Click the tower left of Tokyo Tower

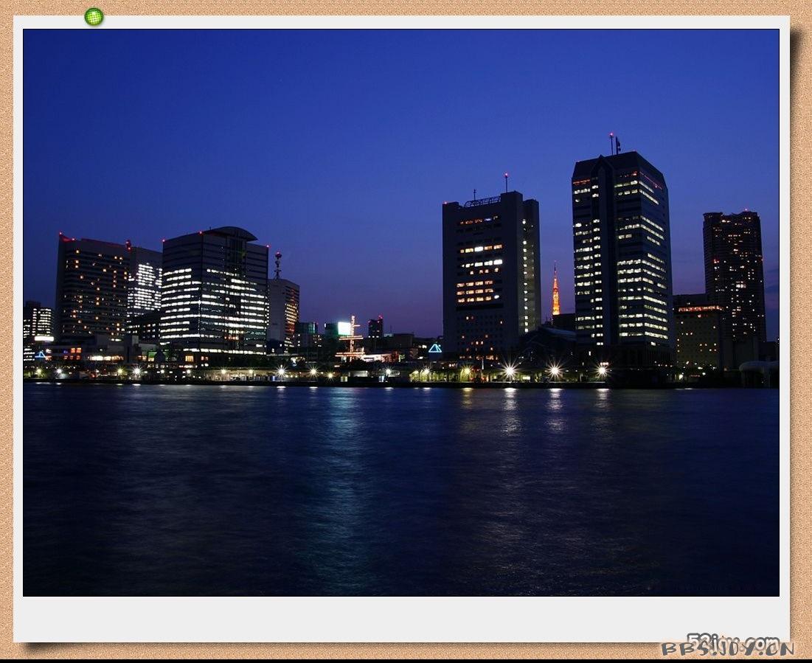[x=490, y=273]
